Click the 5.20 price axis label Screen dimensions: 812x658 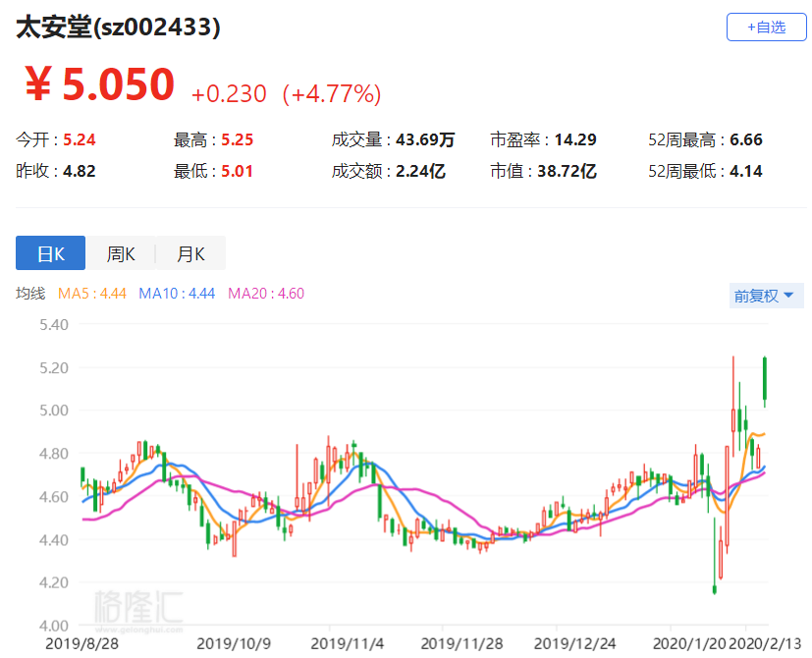(54, 368)
